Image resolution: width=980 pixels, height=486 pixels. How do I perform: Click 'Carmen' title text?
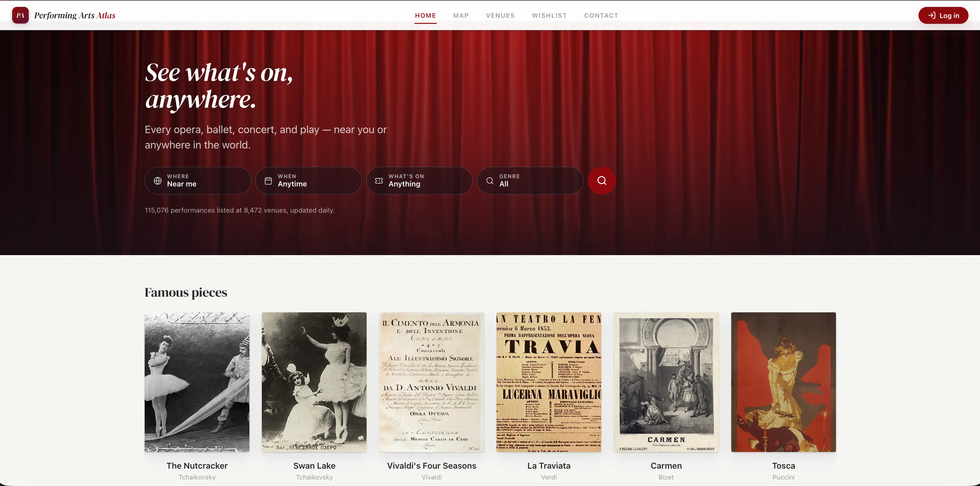[x=666, y=465]
